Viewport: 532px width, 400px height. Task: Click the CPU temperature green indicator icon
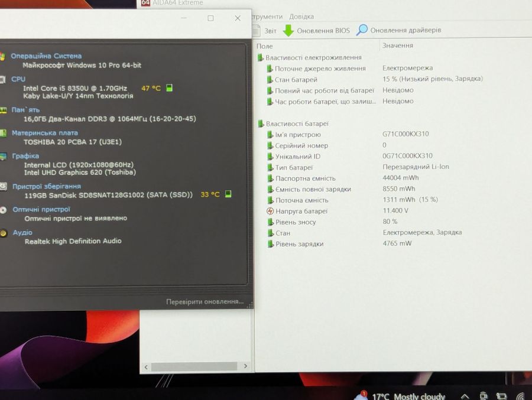169,88
